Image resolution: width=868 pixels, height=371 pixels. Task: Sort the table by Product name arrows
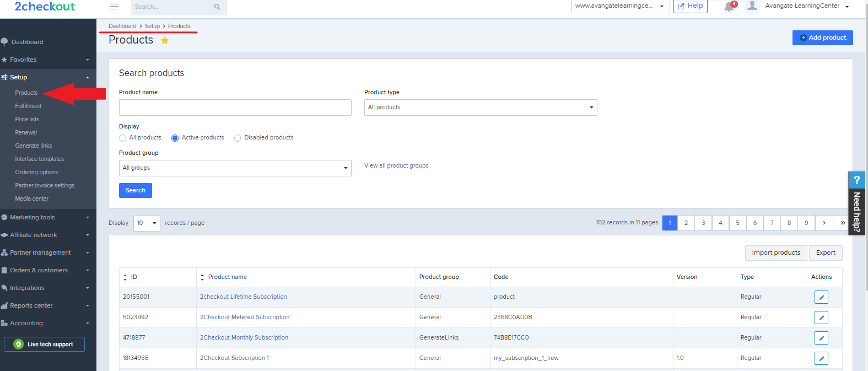pos(202,277)
